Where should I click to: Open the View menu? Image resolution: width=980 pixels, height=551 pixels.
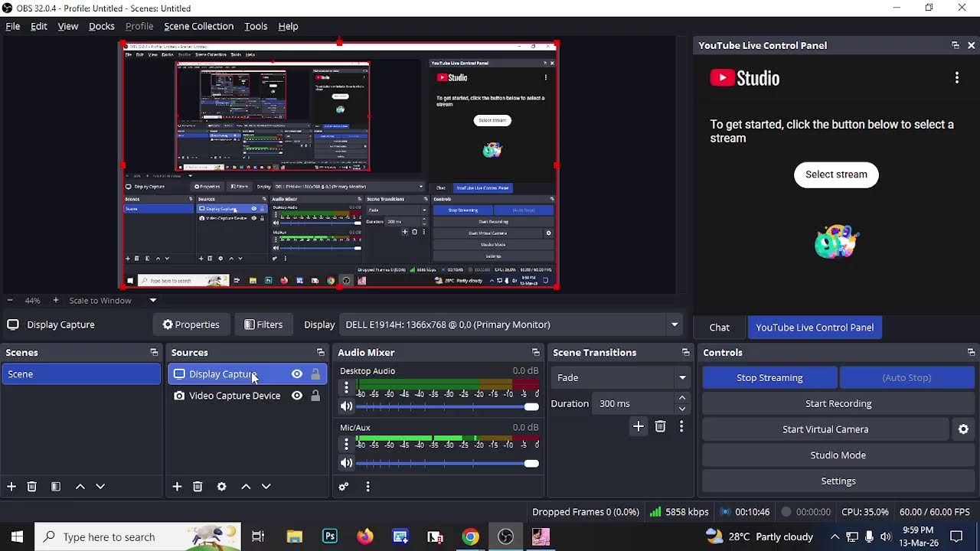click(x=68, y=26)
